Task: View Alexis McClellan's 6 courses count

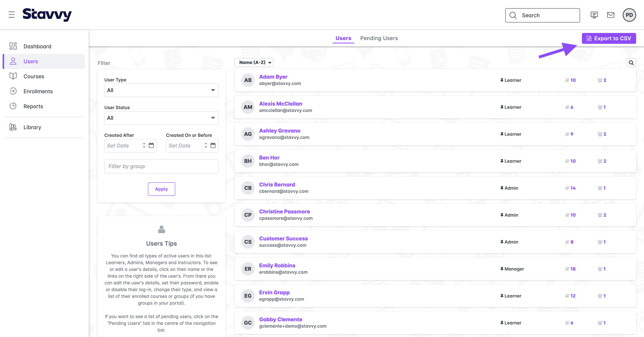Action: pos(569,107)
